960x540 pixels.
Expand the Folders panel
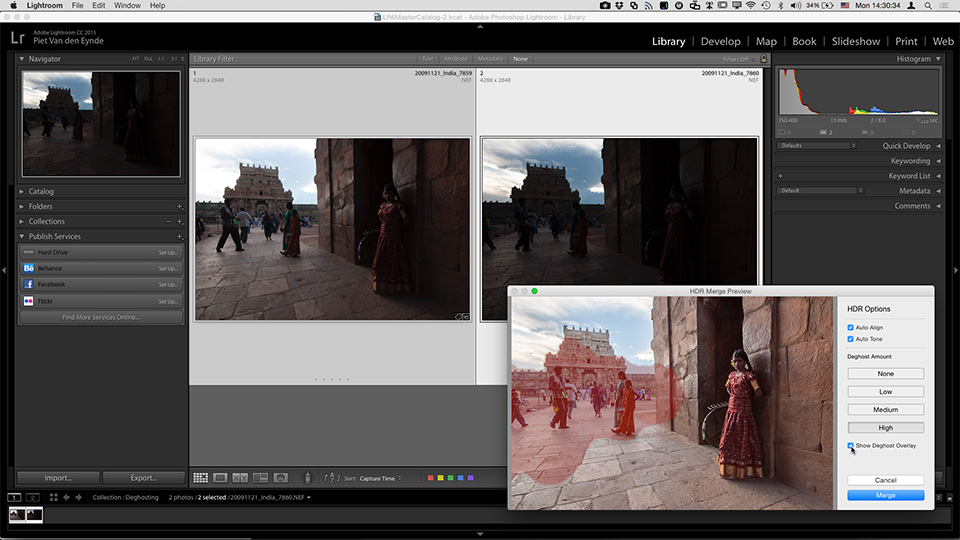[x=21, y=206]
